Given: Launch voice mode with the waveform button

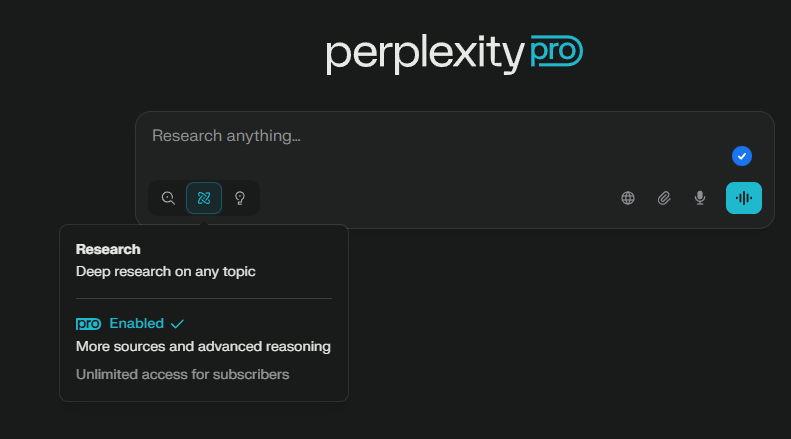Looking at the screenshot, I should pos(743,198).
